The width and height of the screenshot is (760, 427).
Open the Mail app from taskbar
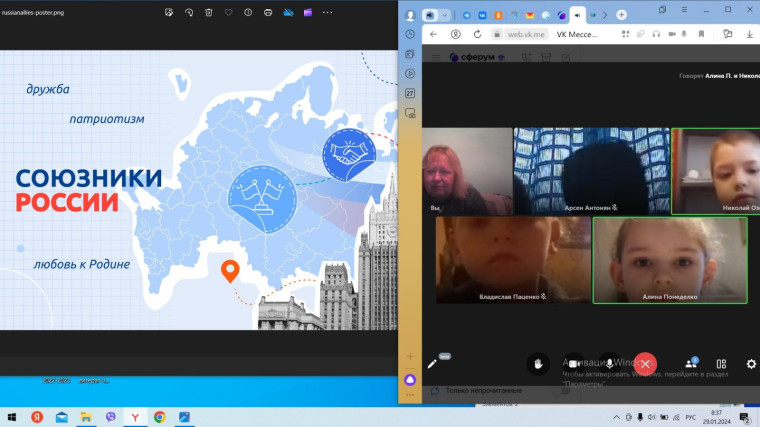pyautogui.click(x=62, y=417)
